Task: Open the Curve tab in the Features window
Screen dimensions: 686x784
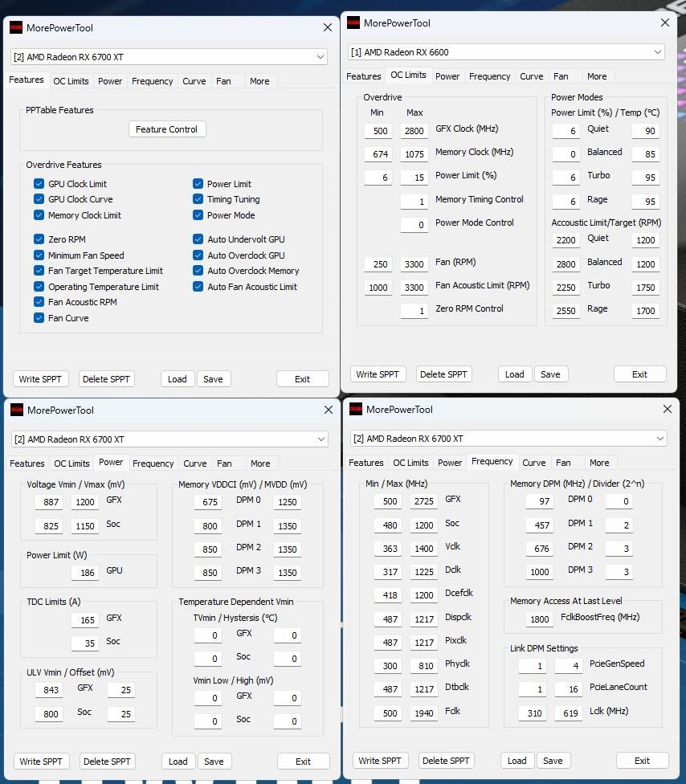Action: click(194, 81)
